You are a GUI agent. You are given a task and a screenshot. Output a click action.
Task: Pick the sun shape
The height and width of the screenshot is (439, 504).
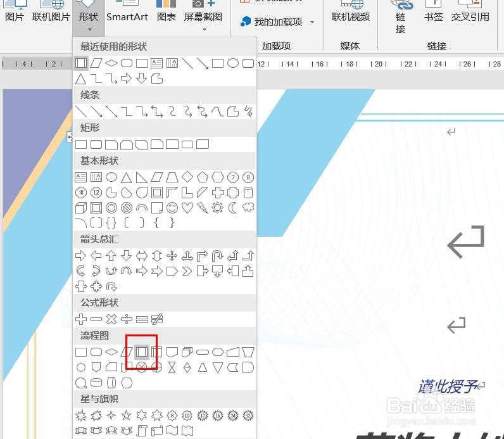(x=218, y=208)
